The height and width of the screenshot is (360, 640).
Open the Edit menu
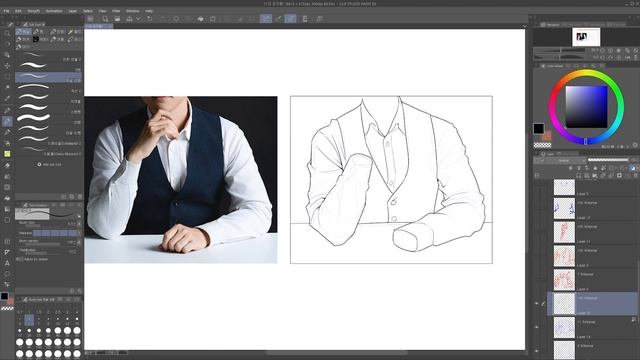click(x=18, y=11)
